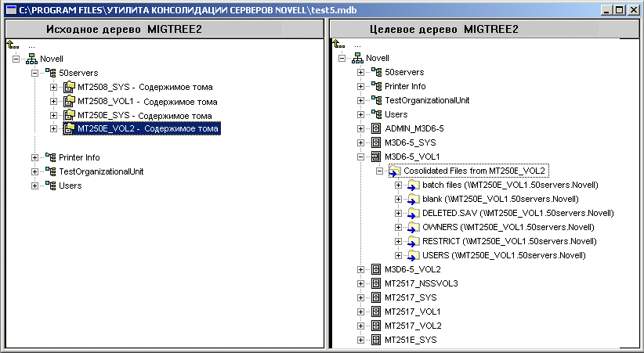This screenshot has width=644, height=353.
Task: Expand Printer Info in source tree
Action: point(35,157)
